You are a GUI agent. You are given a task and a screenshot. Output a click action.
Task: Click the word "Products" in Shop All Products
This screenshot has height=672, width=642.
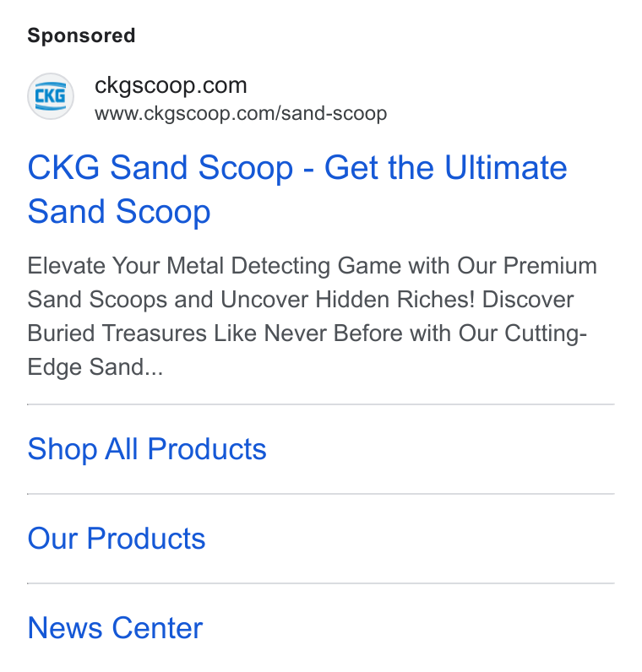[207, 449]
